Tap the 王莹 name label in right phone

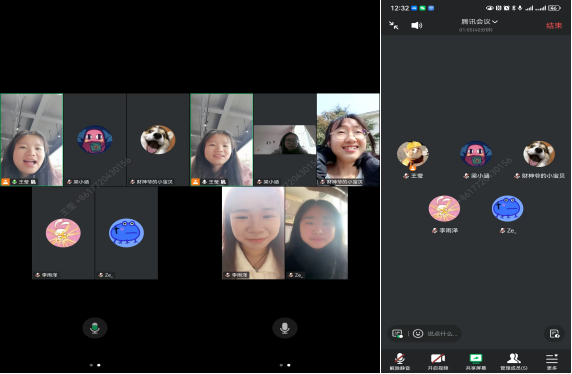tap(417, 176)
